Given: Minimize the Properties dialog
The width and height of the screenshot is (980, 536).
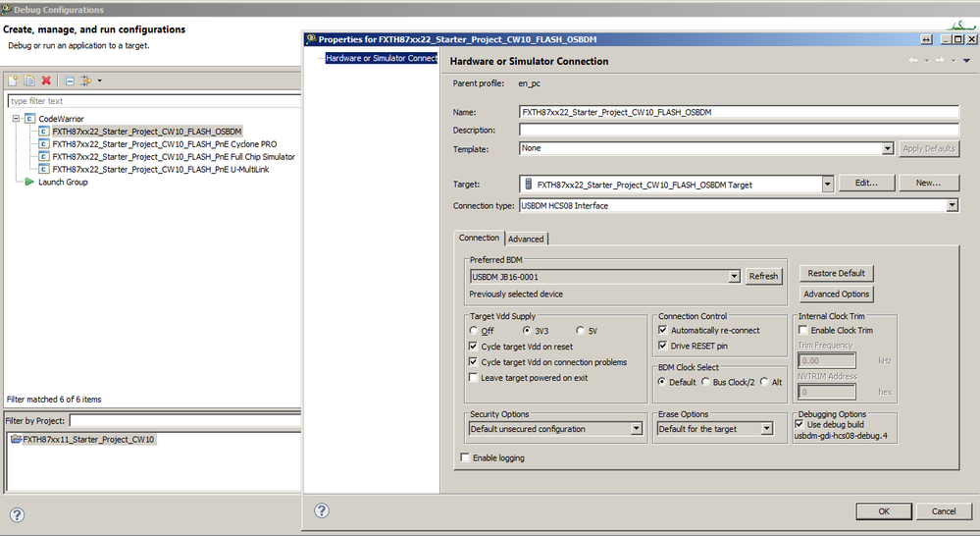Looking at the screenshot, I should [947, 39].
